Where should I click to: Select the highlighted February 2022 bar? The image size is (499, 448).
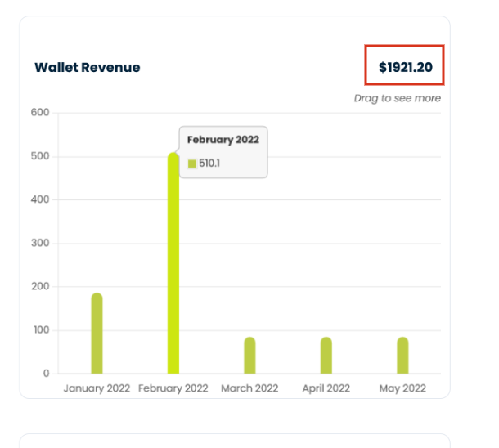pyautogui.click(x=173, y=263)
